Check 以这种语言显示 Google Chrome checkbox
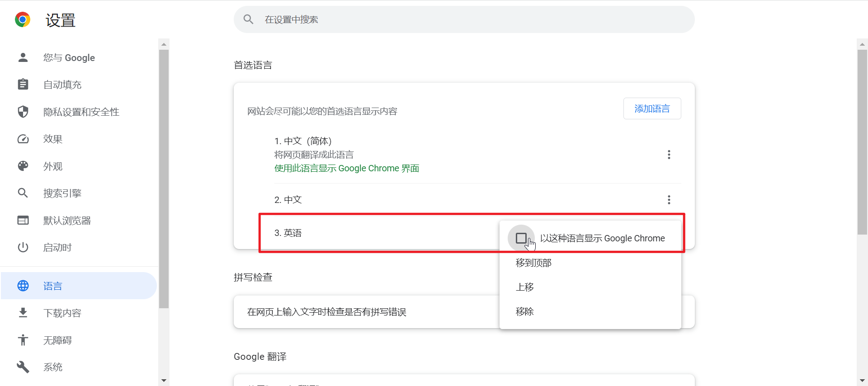 (x=521, y=238)
